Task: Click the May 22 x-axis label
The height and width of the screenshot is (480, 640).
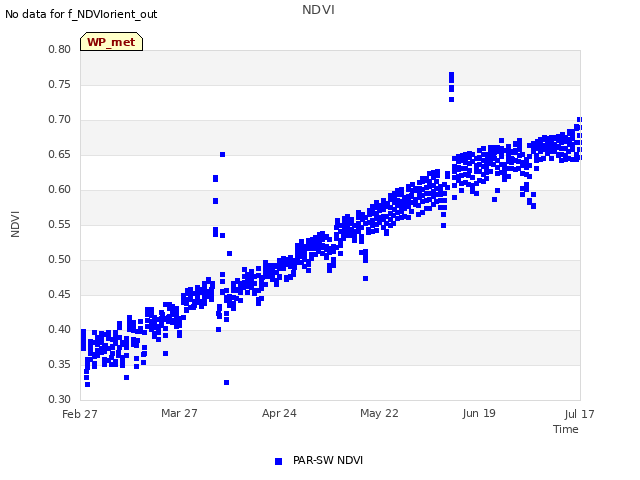Action: point(379,413)
